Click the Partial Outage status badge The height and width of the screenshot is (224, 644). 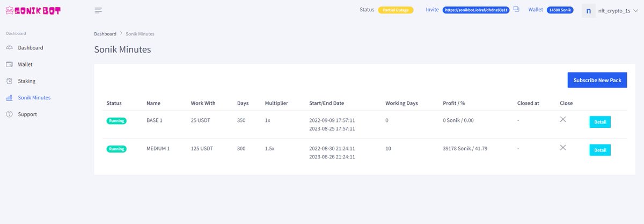(396, 10)
